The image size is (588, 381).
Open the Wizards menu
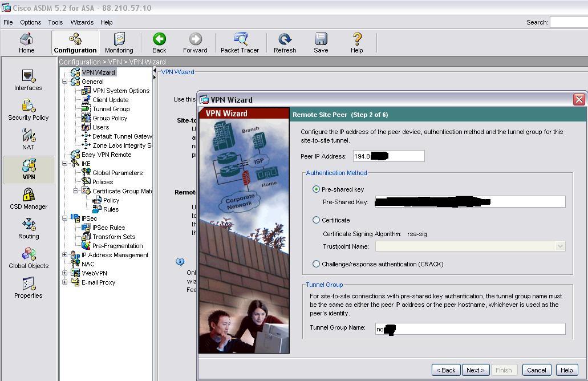[82, 22]
